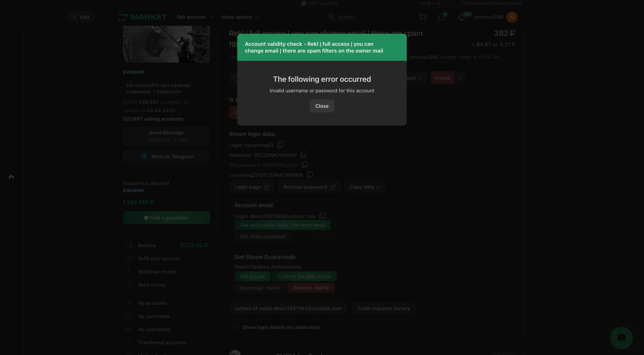The height and width of the screenshot is (355, 644).
Task: Open the Copy data dropdown
Action: [365, 187]
